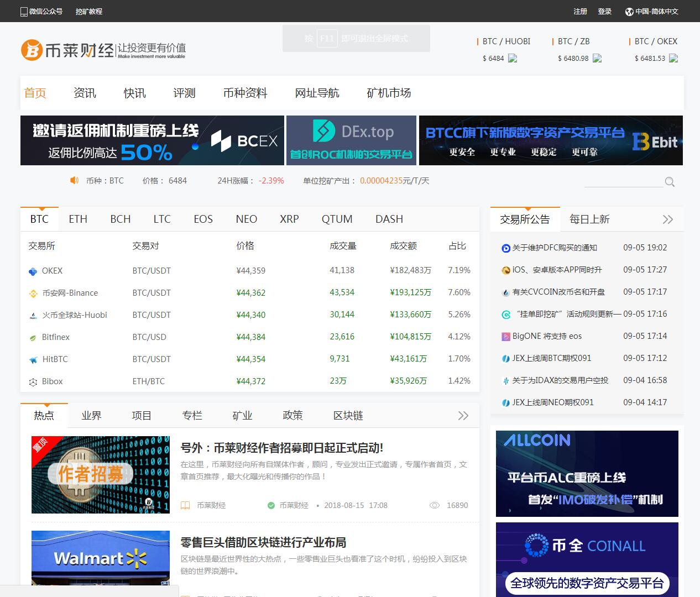The image size is (700, 597).
Task: Click icon beside JEX上线周NEO期权091
Action: click(x=505, y=403)
